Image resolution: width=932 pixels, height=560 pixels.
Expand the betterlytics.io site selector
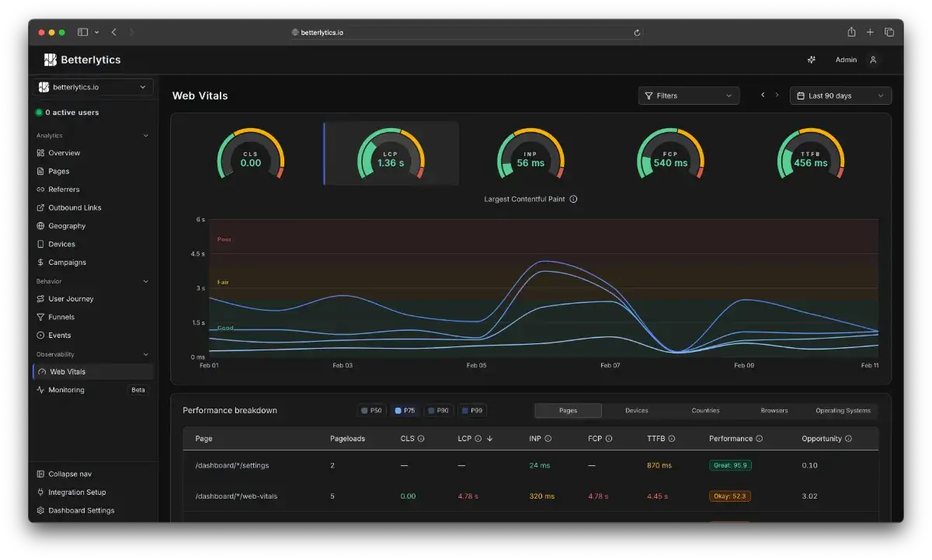93,87
